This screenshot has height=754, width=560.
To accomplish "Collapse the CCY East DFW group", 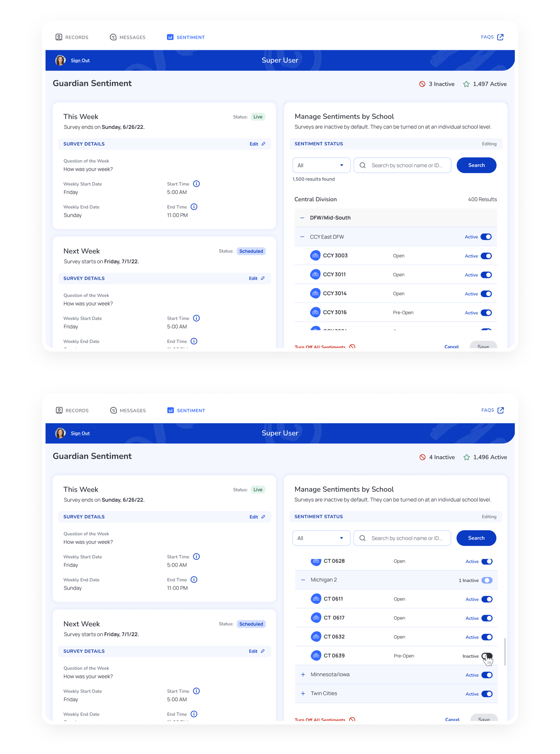I will [x=302, y=237].
